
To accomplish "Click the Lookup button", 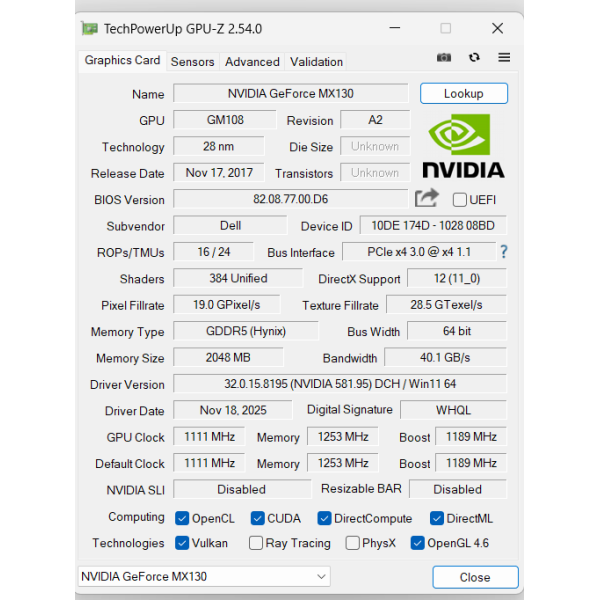I will click(464, 93).
